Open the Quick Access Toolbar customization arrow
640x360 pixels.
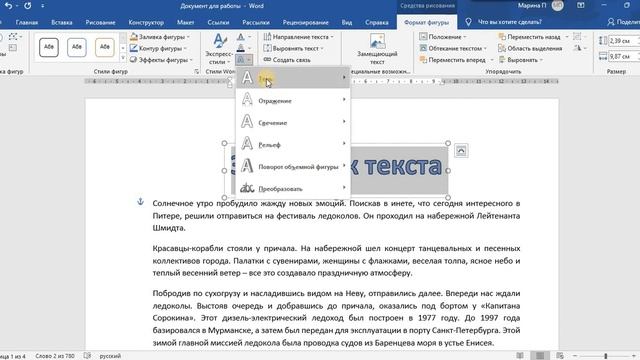pos(42,6)
